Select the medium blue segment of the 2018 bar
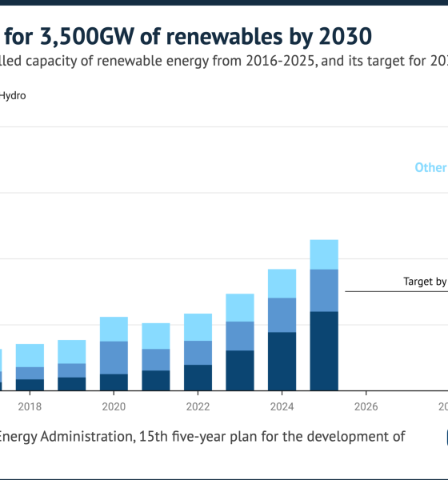Viewport: 448px width, 480px height. tap(30, 373)
